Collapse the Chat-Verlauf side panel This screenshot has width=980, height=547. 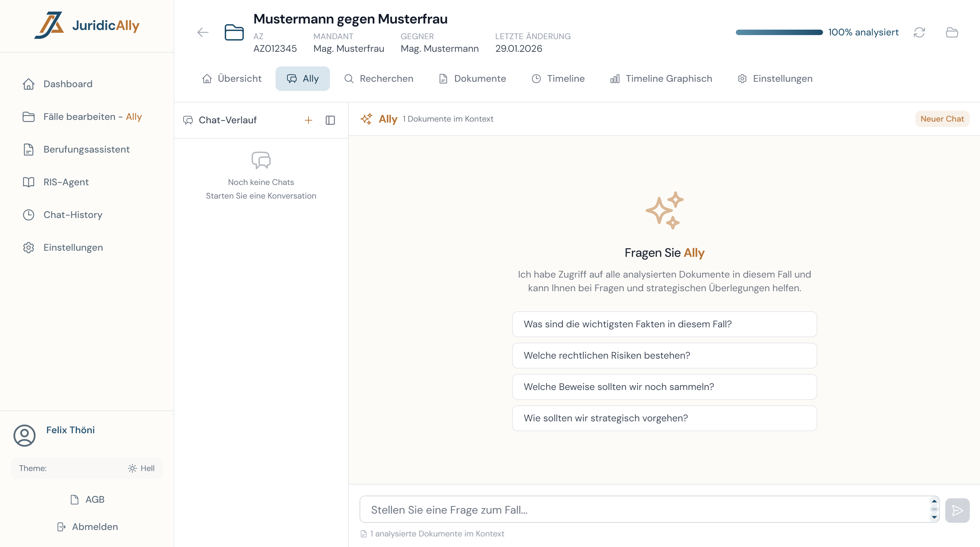pos(330,120)
